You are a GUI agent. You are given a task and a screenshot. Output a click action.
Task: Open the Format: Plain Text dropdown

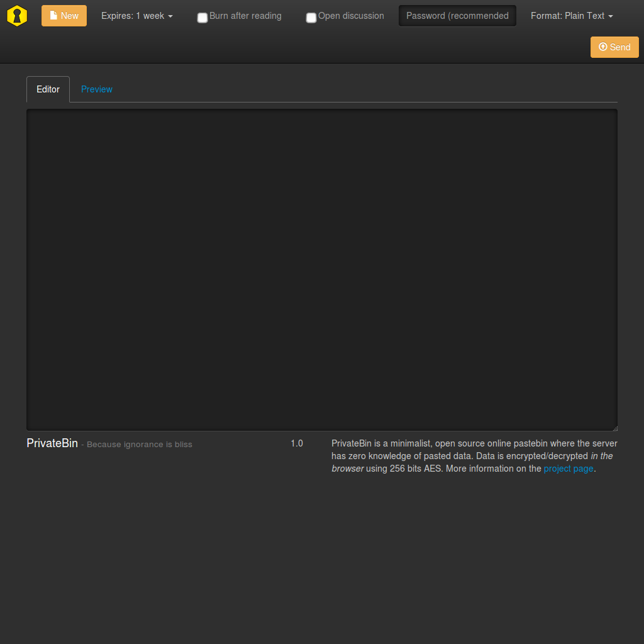point(571,16)
